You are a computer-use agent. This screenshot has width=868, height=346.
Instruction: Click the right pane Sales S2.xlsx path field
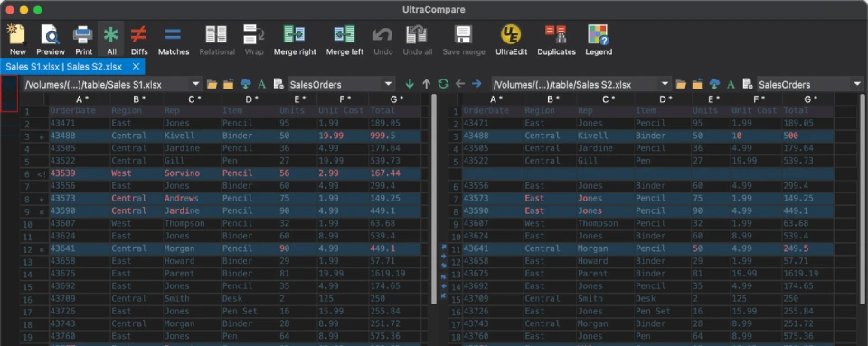click(575, 84)
